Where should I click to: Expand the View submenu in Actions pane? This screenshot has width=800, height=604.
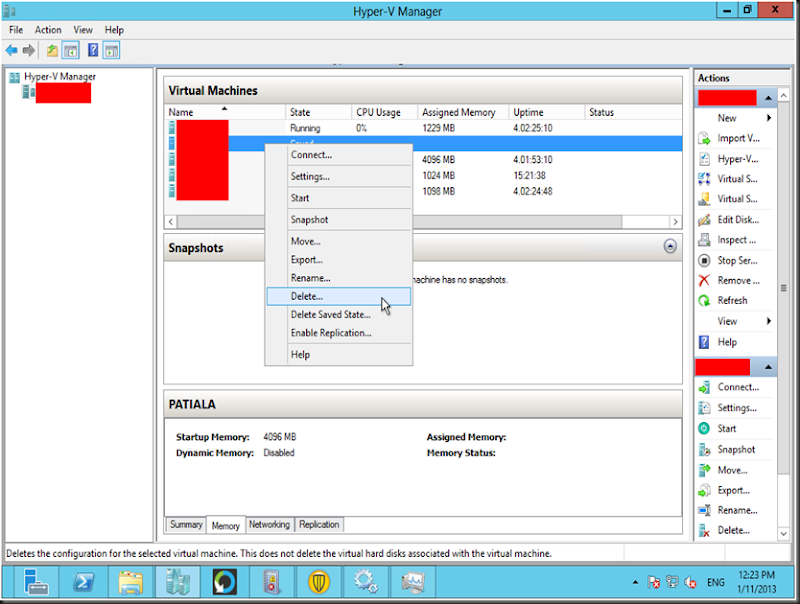769,321
